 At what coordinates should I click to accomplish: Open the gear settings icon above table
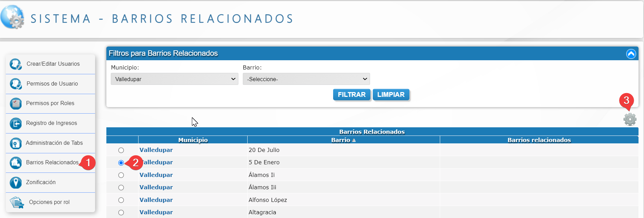(630, 119)
